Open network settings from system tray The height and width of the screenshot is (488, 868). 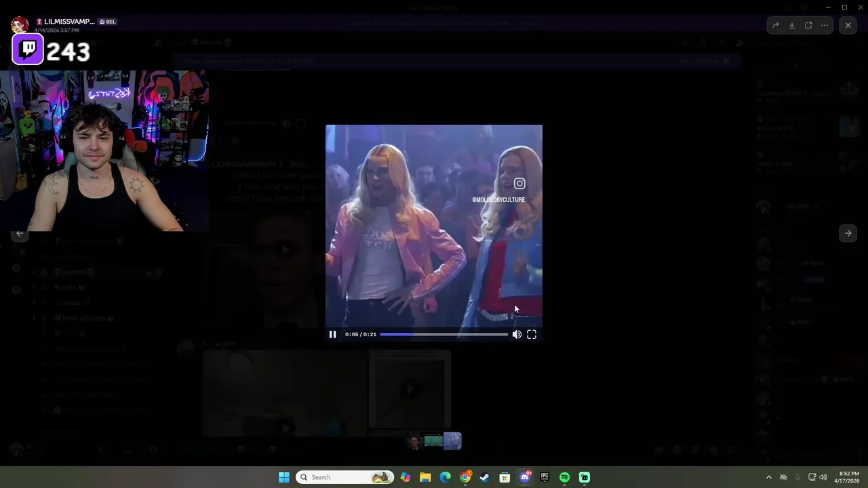click(x=812, y=477)
